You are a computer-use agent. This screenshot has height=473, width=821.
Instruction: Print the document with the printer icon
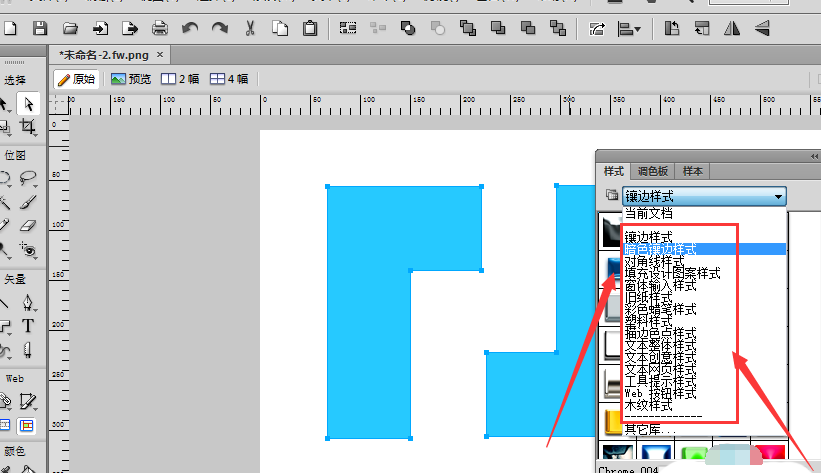click(160, 28)
